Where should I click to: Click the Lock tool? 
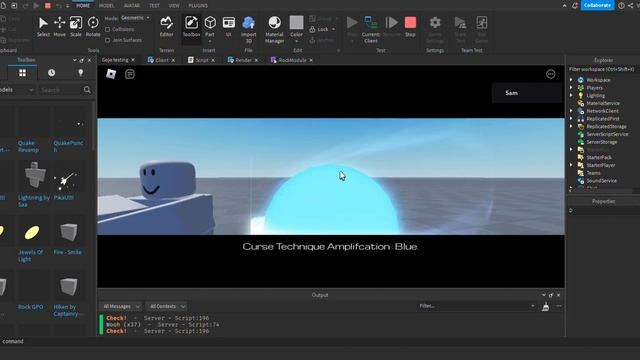click(x=319, y=29)
